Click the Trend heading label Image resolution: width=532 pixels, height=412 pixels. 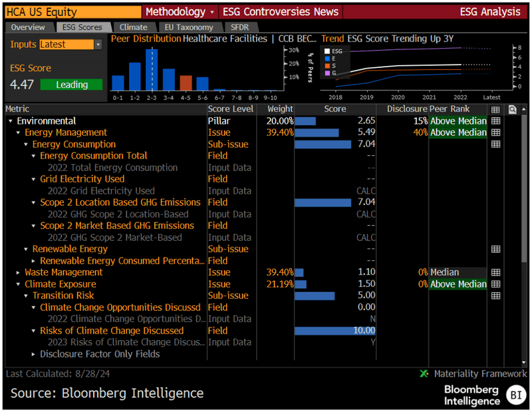click(x=332, y=39)
